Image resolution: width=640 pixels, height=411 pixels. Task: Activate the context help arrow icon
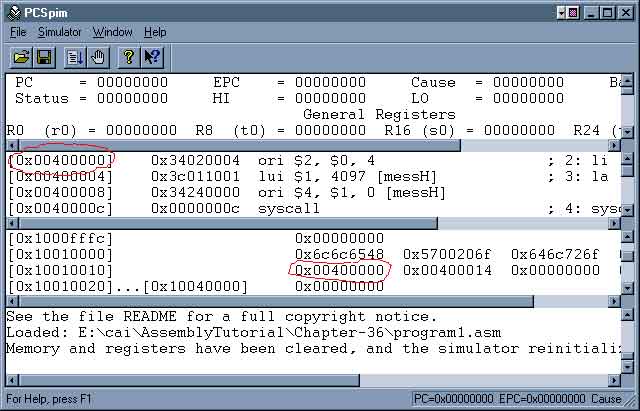pos(152,57)
